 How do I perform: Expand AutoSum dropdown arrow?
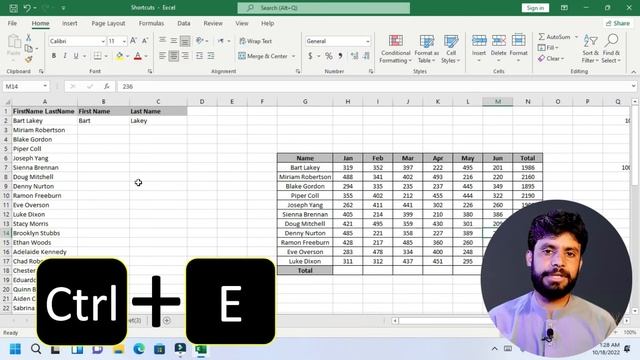pyautogui.click(x=576, y=37)
